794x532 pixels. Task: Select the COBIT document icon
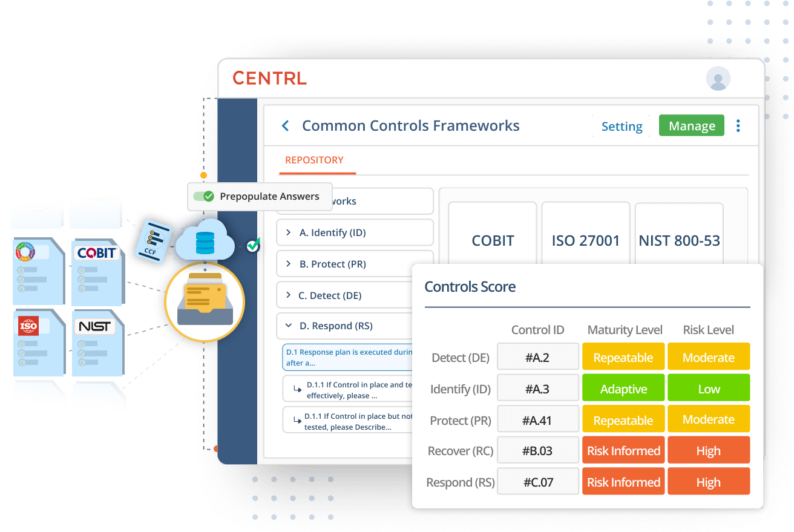point(97,272)
